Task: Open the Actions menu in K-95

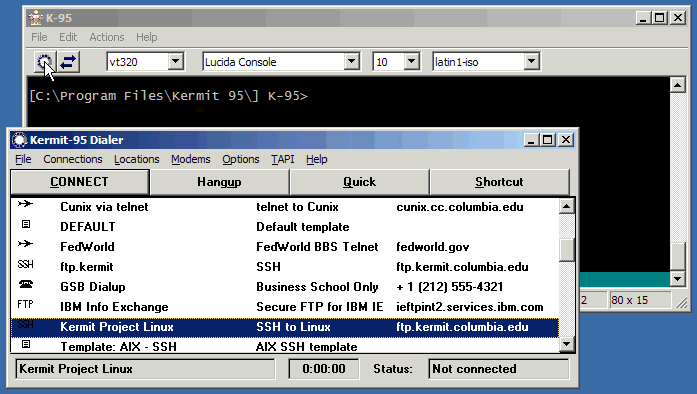Action: (x=107, y=37)
